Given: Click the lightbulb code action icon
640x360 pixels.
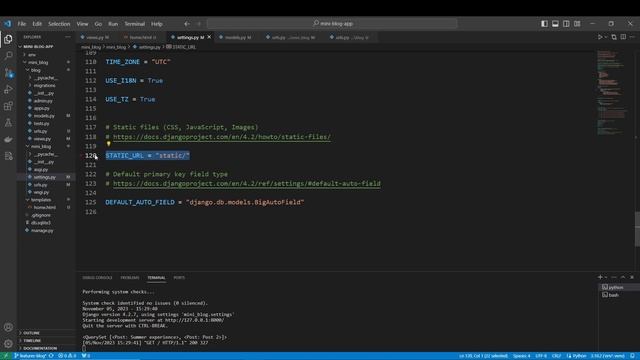Looking at the screenshot, I should pyautogui.click(x=109, y=144).
